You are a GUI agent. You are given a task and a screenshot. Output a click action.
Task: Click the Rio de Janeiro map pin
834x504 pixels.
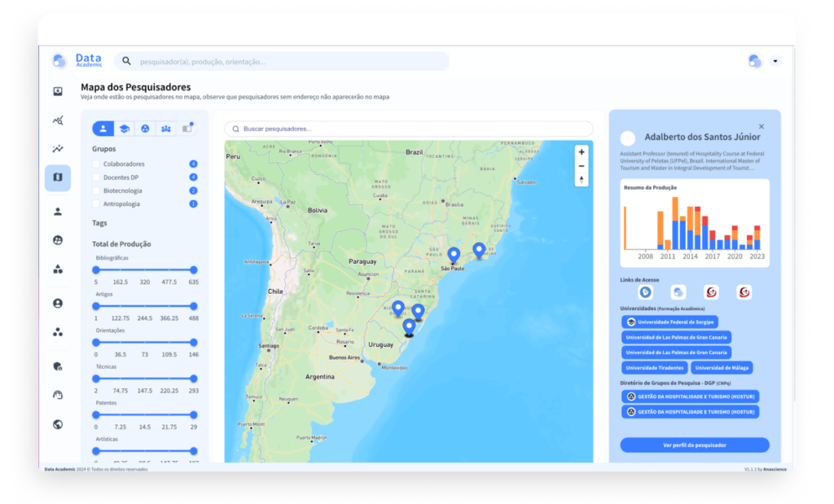479,251
